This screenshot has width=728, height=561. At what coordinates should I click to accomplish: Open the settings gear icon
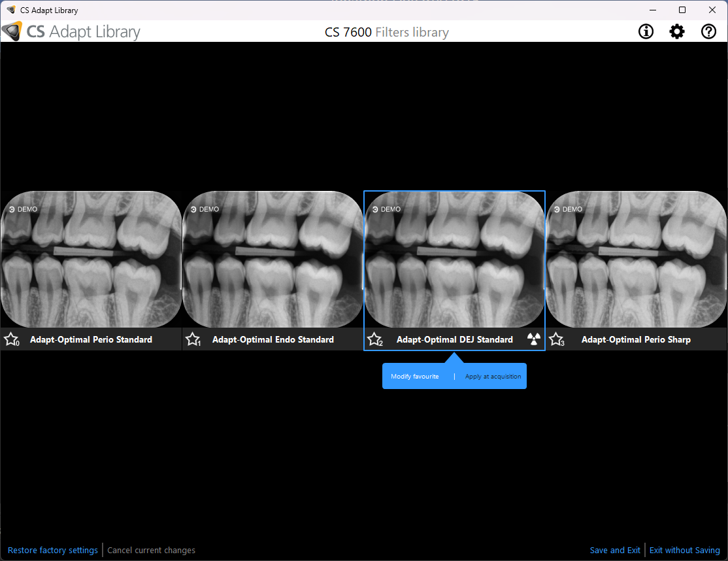677,31
